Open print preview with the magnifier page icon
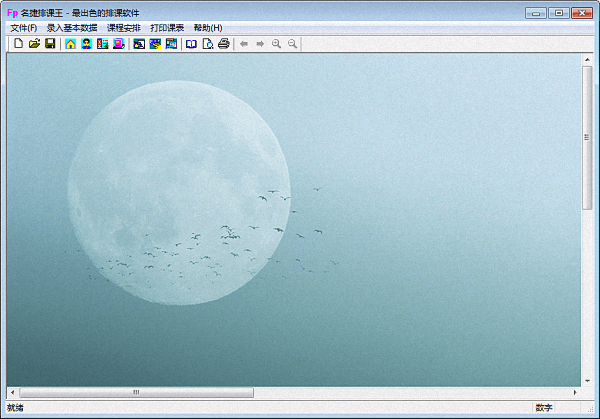The image size is (600, 419). (207, 44)
